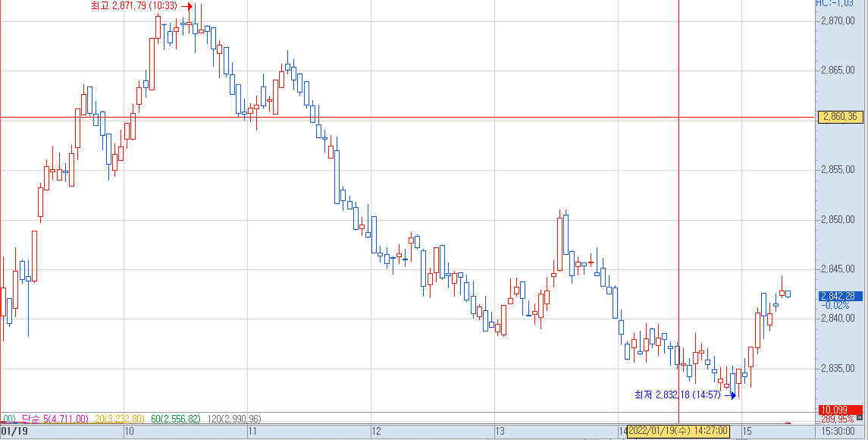This screenshot has height=440, width=868.
Task: Click the 최저 2,832.18 (14:57) low label
Action: coord(677,394)
